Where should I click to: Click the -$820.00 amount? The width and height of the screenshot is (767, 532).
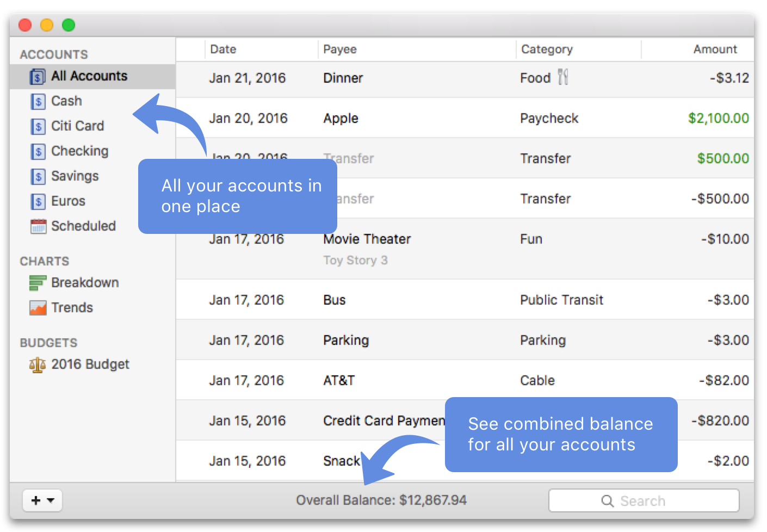pos(720,421)
